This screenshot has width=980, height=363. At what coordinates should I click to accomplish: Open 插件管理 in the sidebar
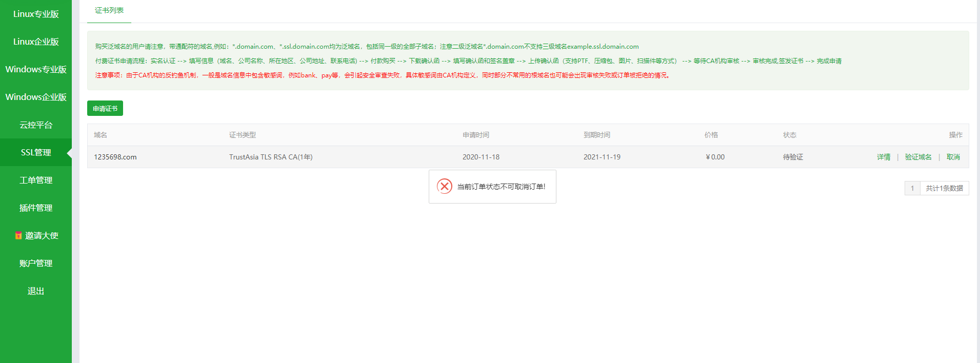(36, 208)
